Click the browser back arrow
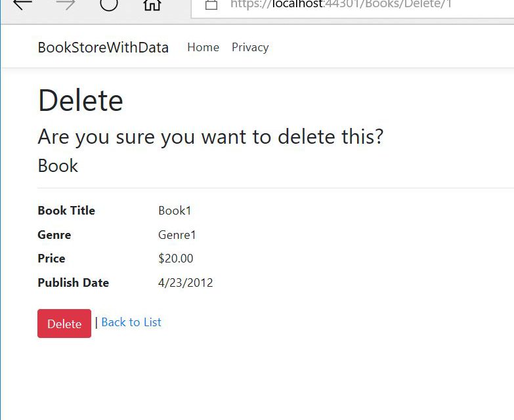The height and width of the screenshot is (420, 514). [22, 4]
